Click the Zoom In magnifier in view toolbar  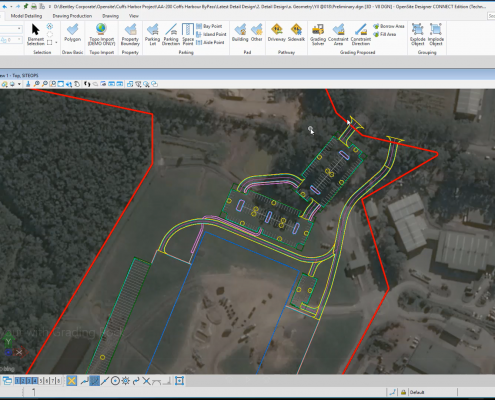point(36,84)
